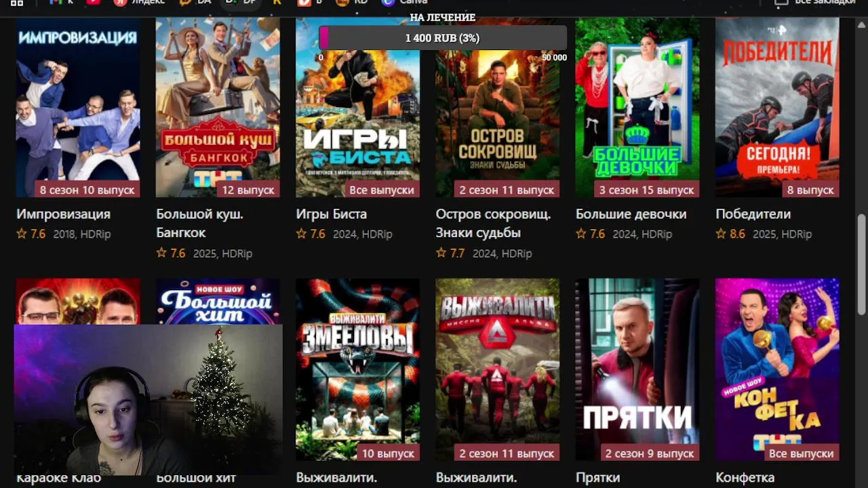Click the star rating icon under Победители

pyautogui.click(x=721, y=234)
